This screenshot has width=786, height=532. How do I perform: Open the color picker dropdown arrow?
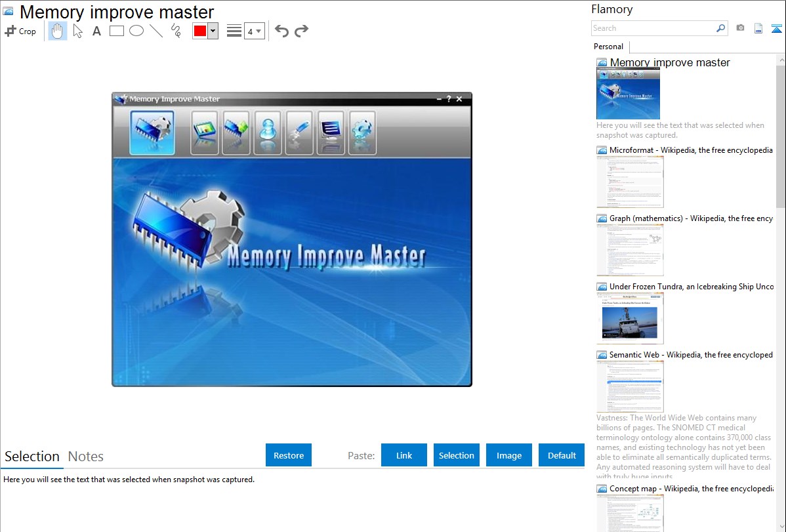click(213, 31)
